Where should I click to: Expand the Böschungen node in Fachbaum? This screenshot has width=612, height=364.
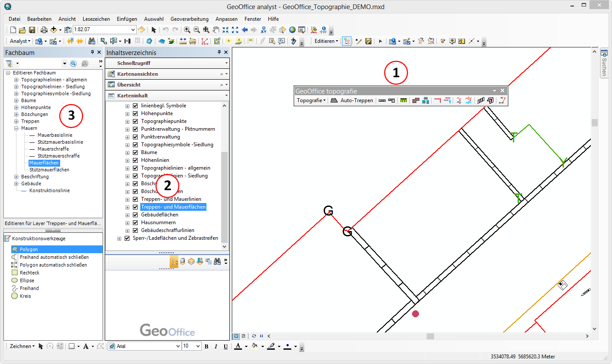pos(16,114)
